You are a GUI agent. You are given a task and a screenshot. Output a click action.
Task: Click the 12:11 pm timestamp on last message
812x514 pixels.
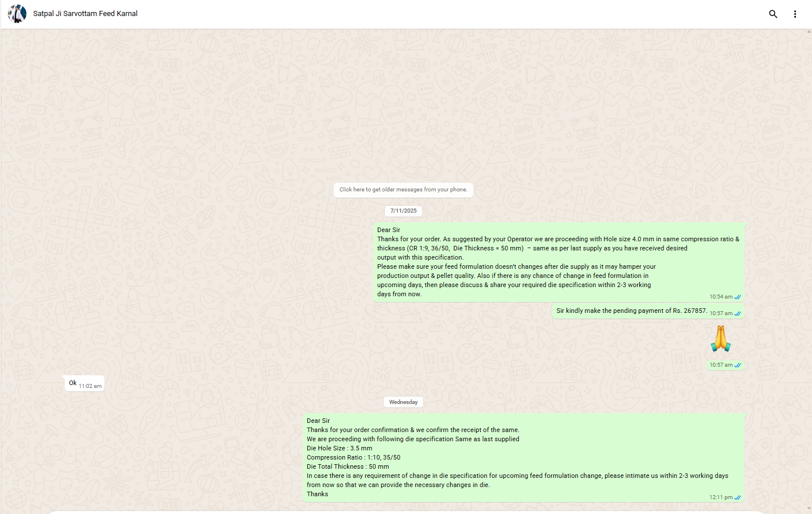click(720, 497)
